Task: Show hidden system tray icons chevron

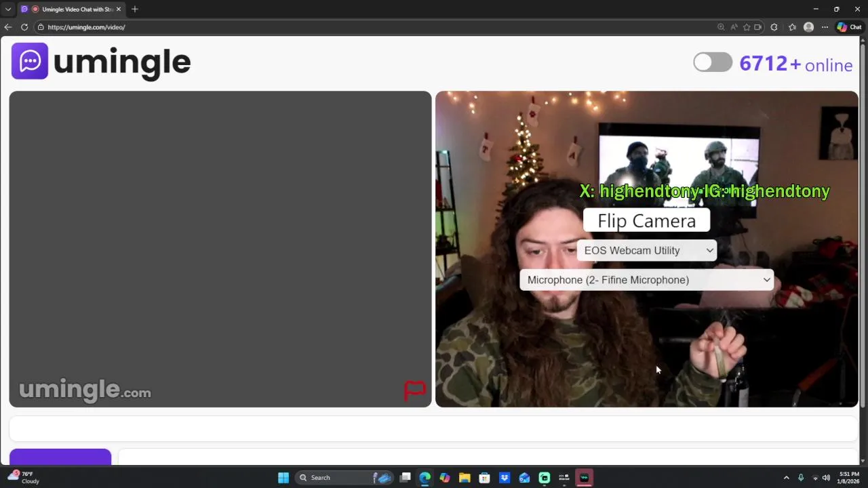Action: point(786,478)
